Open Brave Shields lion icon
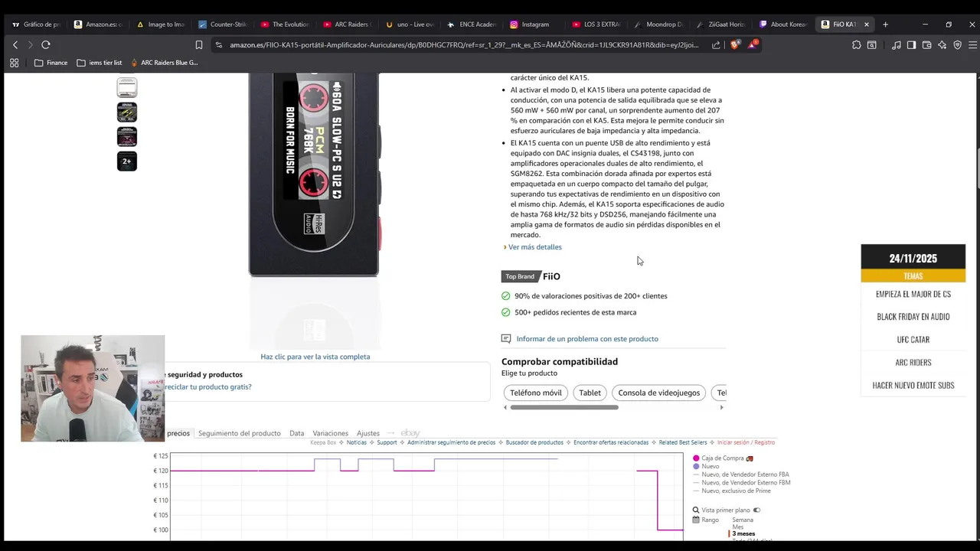 [735, 45]
